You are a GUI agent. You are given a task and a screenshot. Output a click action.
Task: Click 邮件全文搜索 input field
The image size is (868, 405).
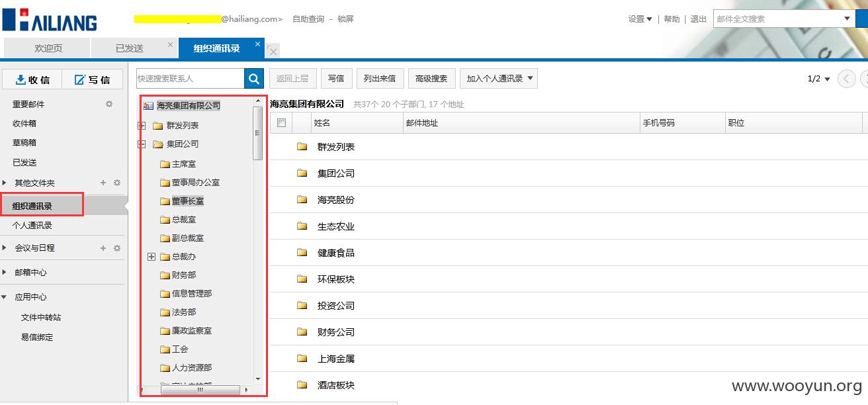[778, 19]
